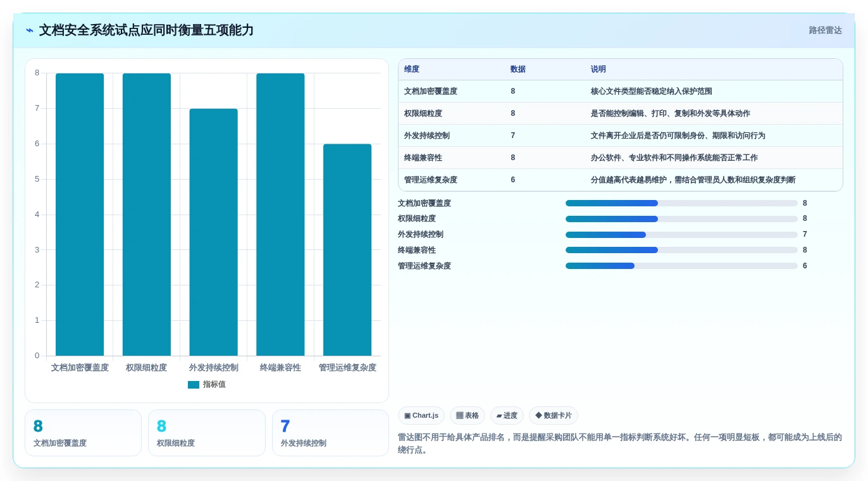Click description starting 是否能控制编辑
Viewport: 868px width, 481px height.
(x=671, y=113)
